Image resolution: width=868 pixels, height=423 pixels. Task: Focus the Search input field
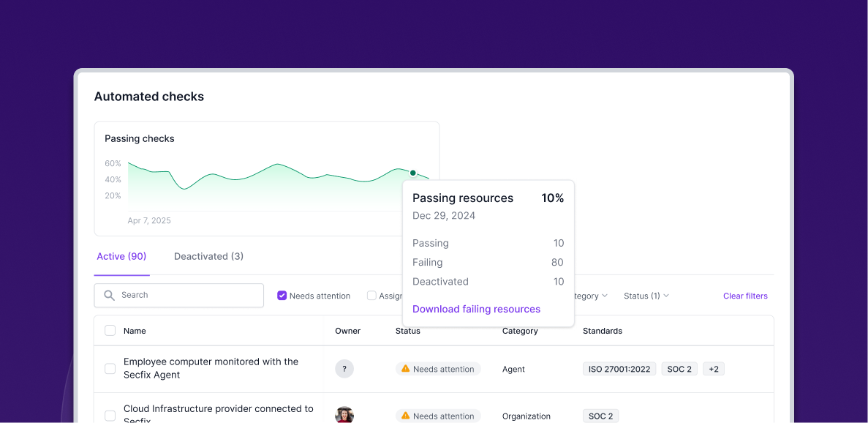(x=179, y=295)
